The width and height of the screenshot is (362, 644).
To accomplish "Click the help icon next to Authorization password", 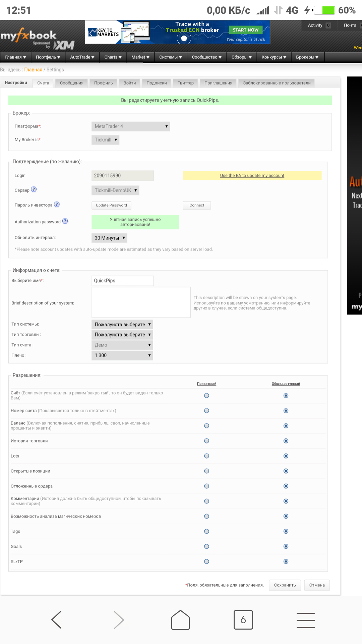I will (x=65, y=221).
